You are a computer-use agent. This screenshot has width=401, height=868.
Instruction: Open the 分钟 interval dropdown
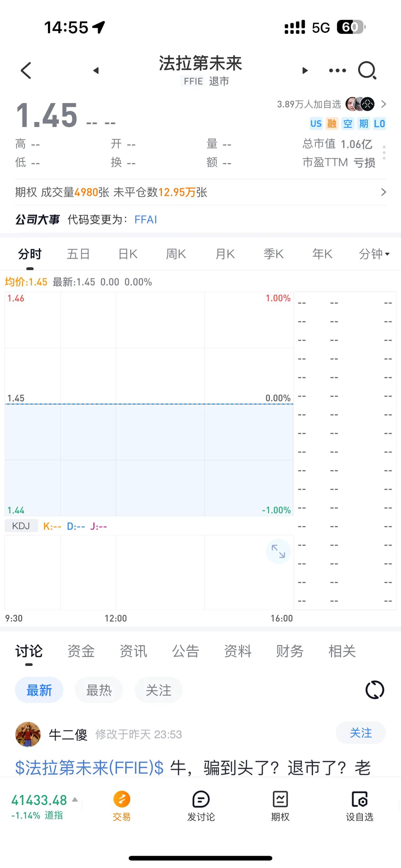pyautogui.click(x=374, y=254)
